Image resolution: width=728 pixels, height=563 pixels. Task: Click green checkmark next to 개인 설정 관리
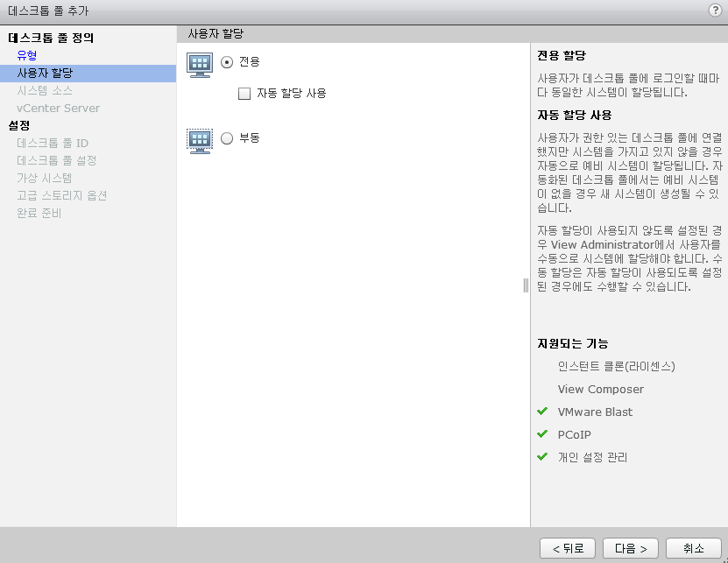(542, 457)
